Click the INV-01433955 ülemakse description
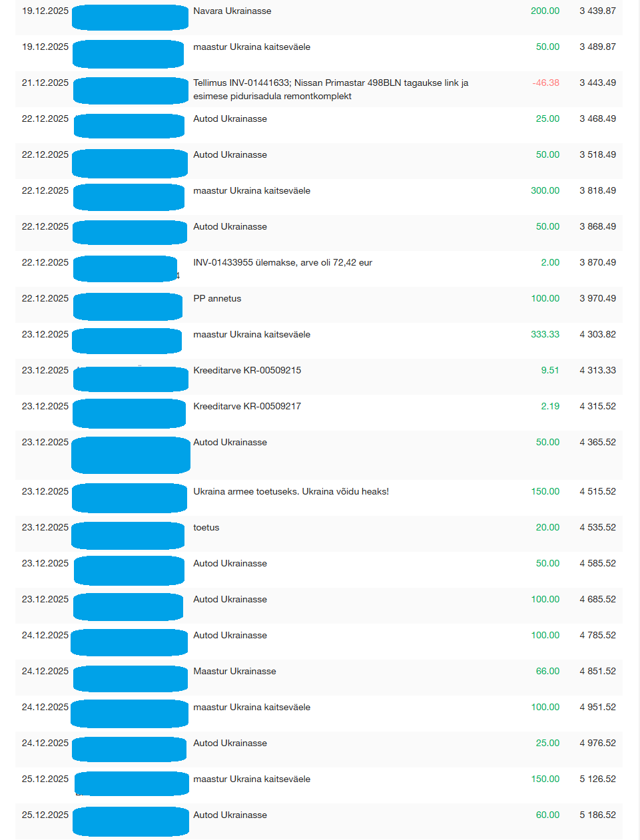The image size is (640, 840). tap(282, 263)
